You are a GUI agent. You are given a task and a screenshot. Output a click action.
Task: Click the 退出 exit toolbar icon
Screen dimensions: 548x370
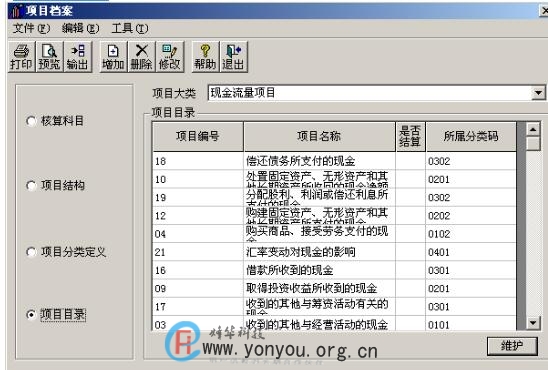tap(234, 57)
